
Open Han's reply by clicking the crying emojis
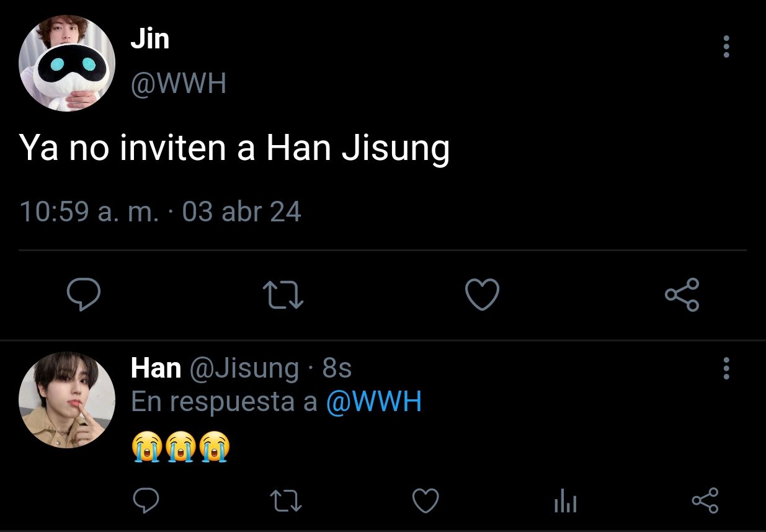coord(180,447)
